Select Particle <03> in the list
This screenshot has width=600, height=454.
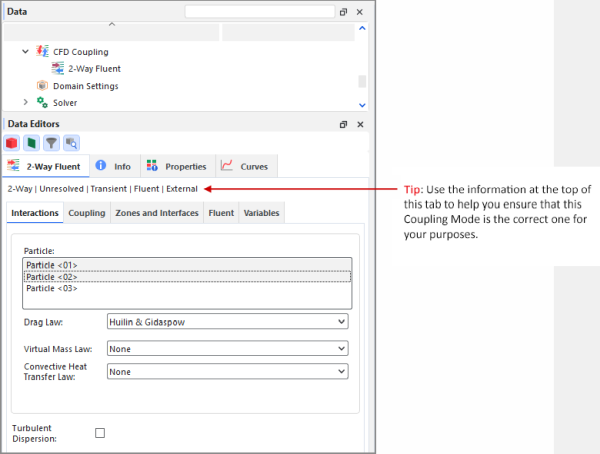coord(187,288)
